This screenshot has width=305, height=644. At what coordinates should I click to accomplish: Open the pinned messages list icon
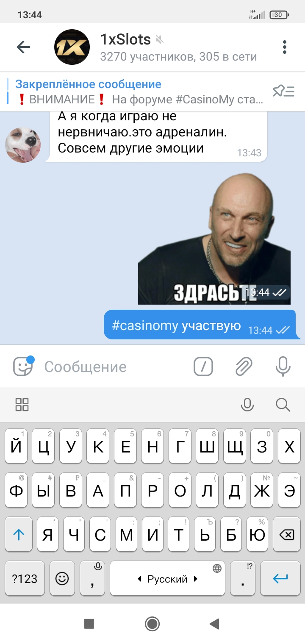[x=283, y=91]
